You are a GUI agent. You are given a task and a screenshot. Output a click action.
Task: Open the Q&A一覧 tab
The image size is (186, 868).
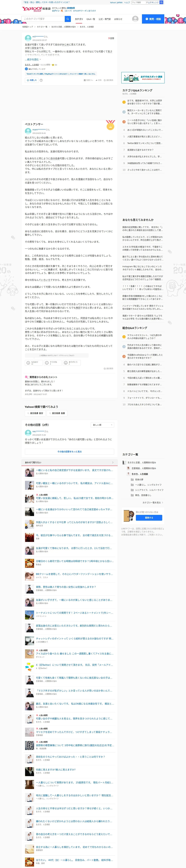coord(91,19)
